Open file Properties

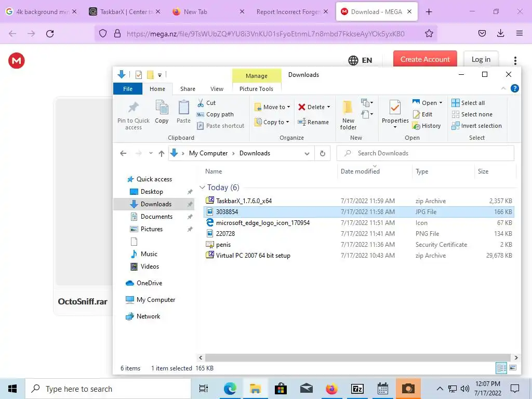395,114
